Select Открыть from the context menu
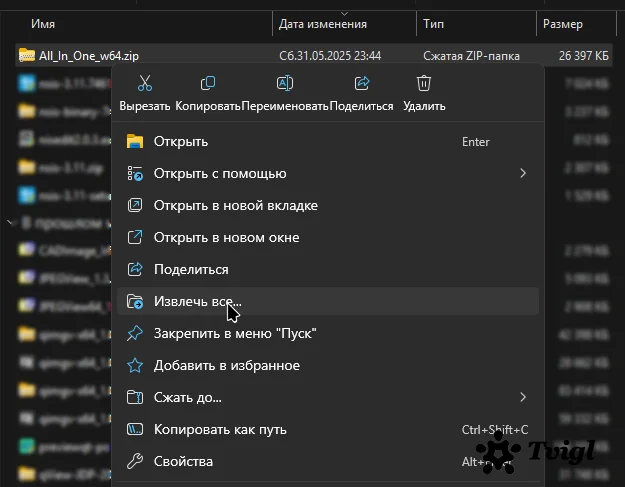Screen dimensions: 625x487 tap(180, 142)
